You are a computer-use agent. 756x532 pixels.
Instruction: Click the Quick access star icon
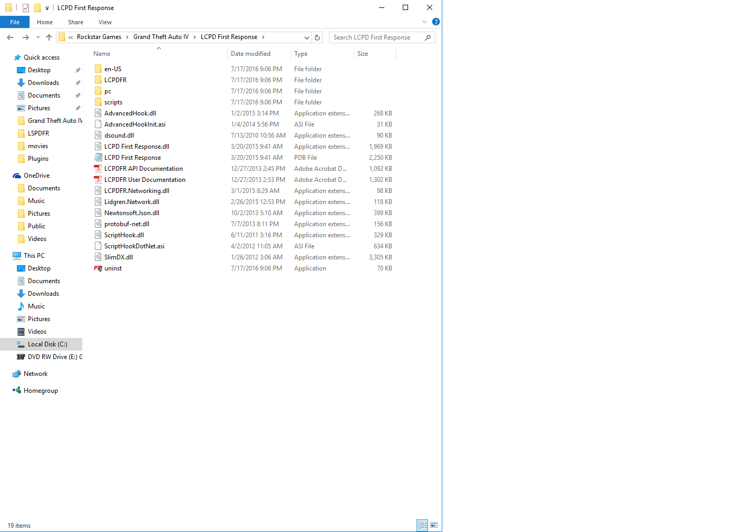click(x=17, y=57)
